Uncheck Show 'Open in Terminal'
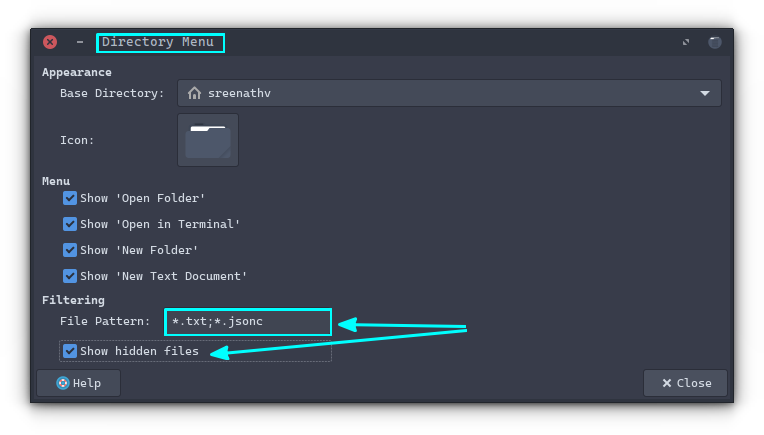The width and height of the screenshot is (764, 435). click(x=70, y=224)
